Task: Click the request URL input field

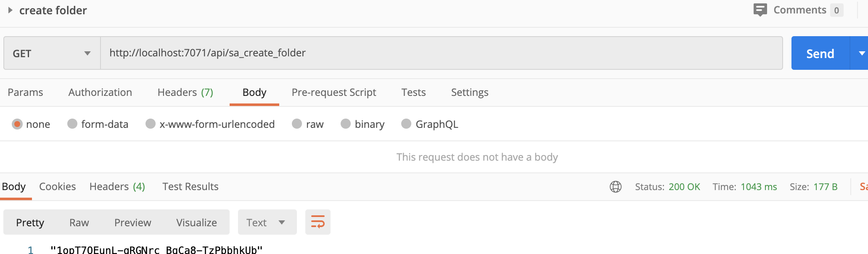Action: point(442,53)
